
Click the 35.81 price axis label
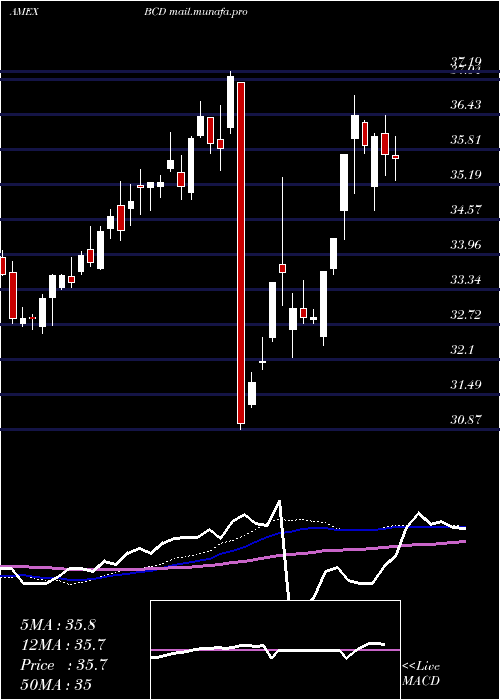coord(466,140)
